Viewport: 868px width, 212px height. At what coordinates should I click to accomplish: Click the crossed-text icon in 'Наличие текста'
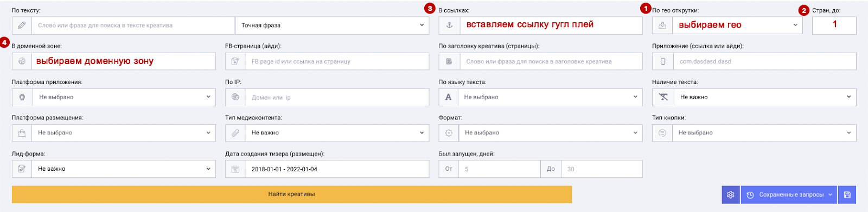tap(663, 97)
